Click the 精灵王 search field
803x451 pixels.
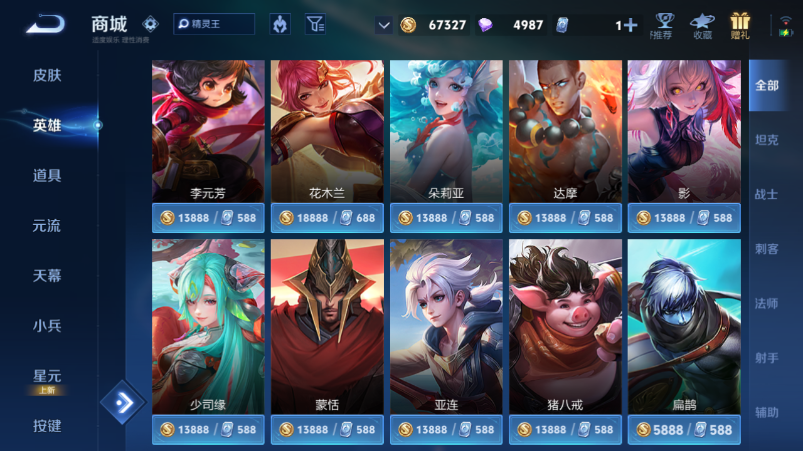coord(214,24)
